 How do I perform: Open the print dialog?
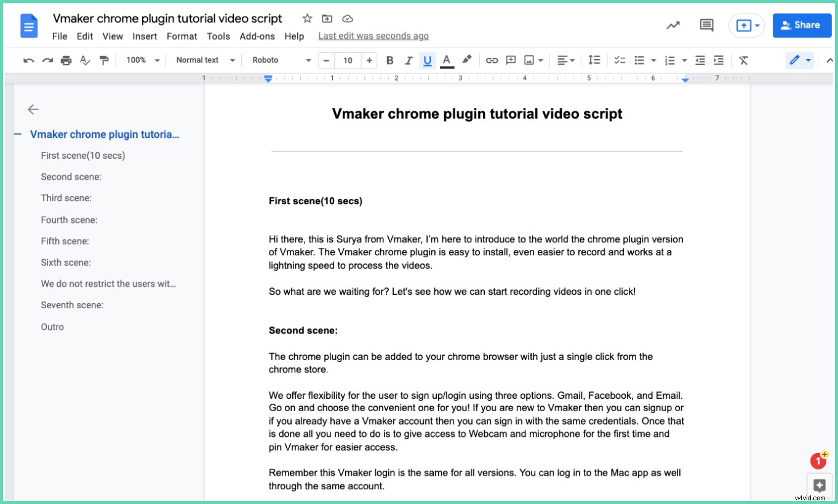point(66,60)
